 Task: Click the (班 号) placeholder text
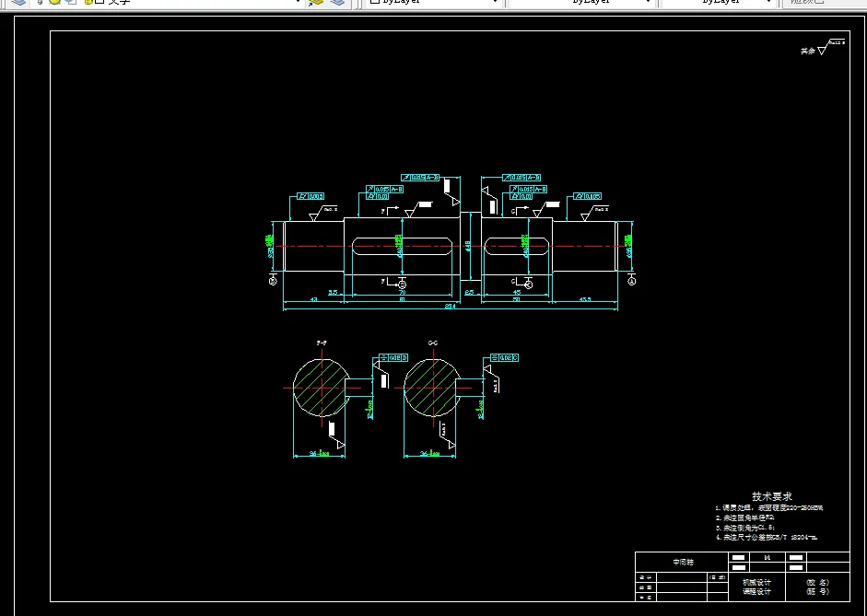click(818, 592)
